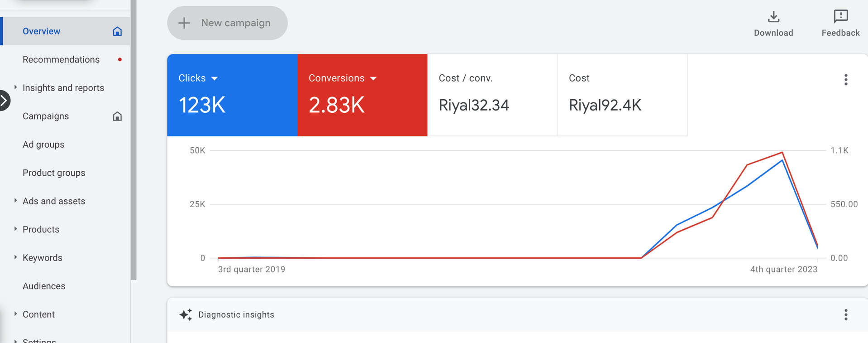Click the home icon beside Campaigns
This screenshot has height=343, width=868.
(x=117, y=116)
